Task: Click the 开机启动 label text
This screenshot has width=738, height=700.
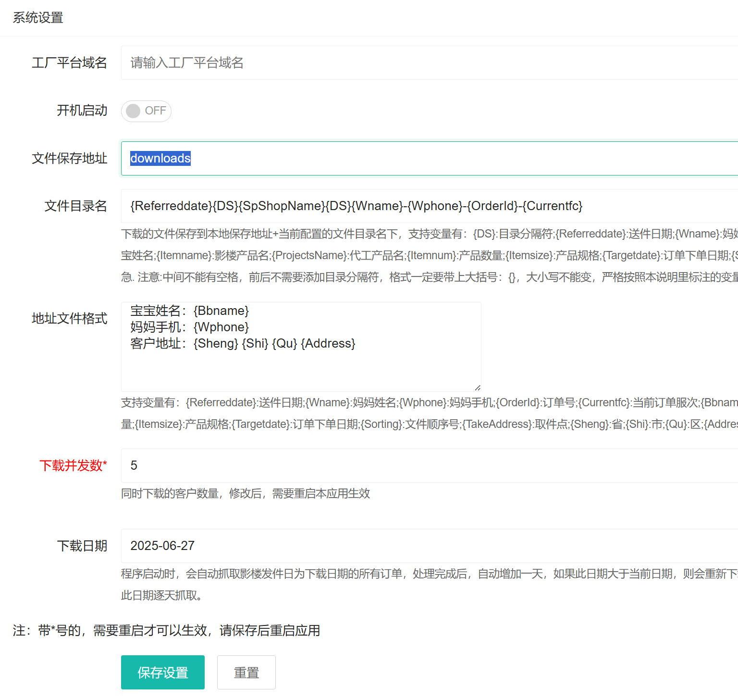Action: click(82, 111)
